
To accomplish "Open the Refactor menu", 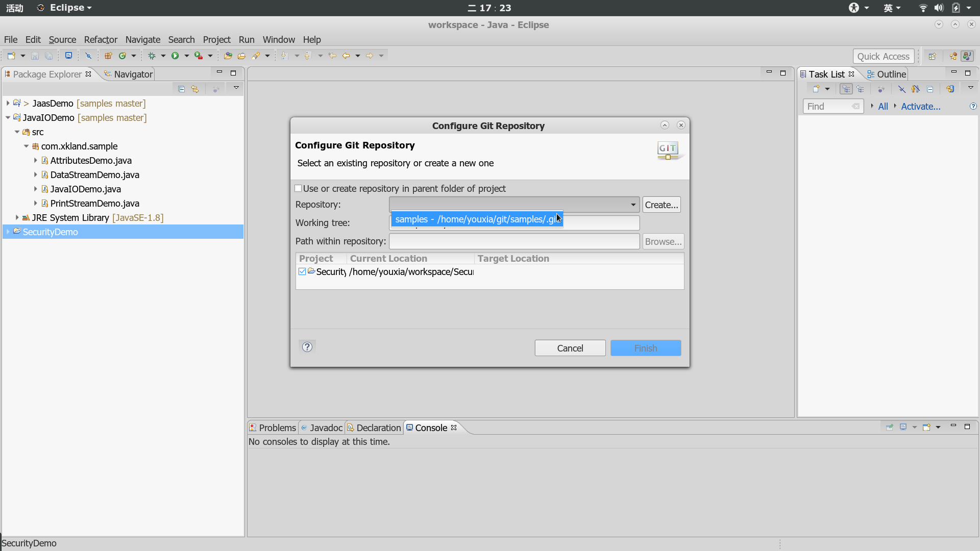I will [101, 39].
